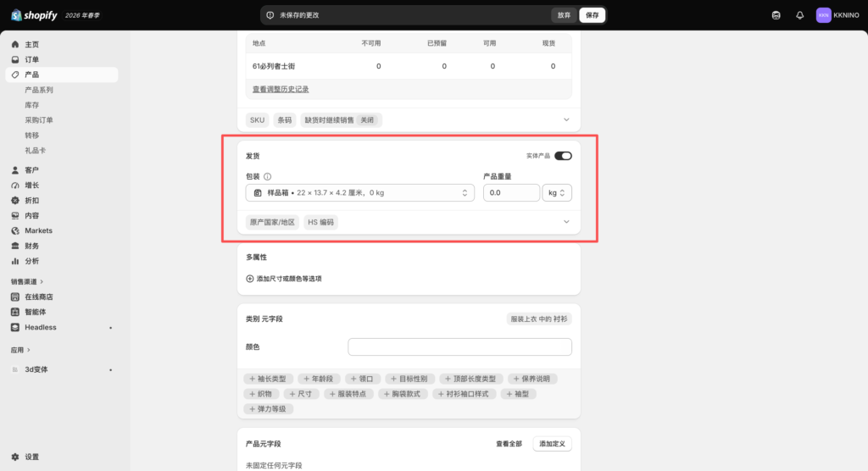Click the 保存 button

coord(592,15)
